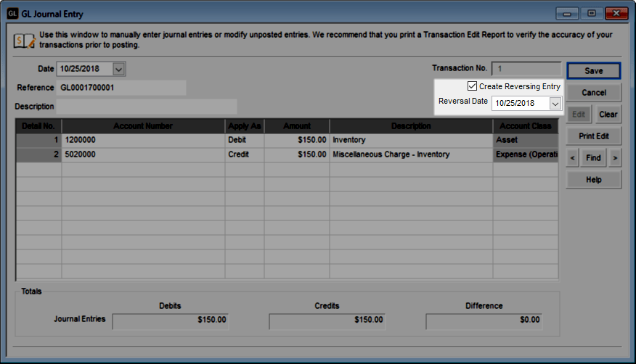Maximize the GL Journal Entry window
This screenshot has height=364, width=636.
tap(592, 13)
